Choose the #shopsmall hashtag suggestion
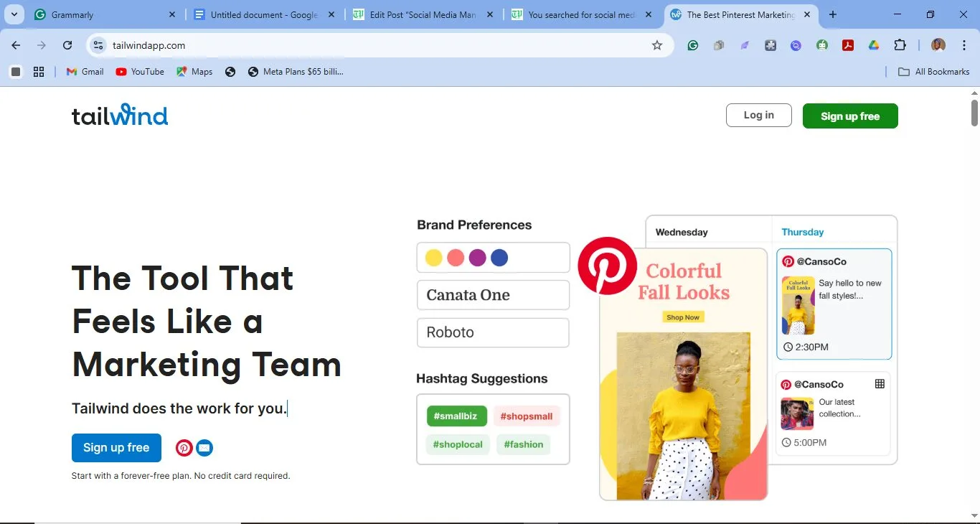This screenshot has width=980, height=524. (527, 416)
